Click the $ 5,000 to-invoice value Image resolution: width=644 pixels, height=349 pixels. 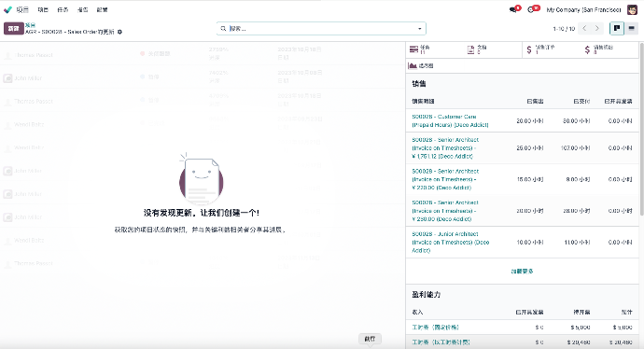[581, 328]
